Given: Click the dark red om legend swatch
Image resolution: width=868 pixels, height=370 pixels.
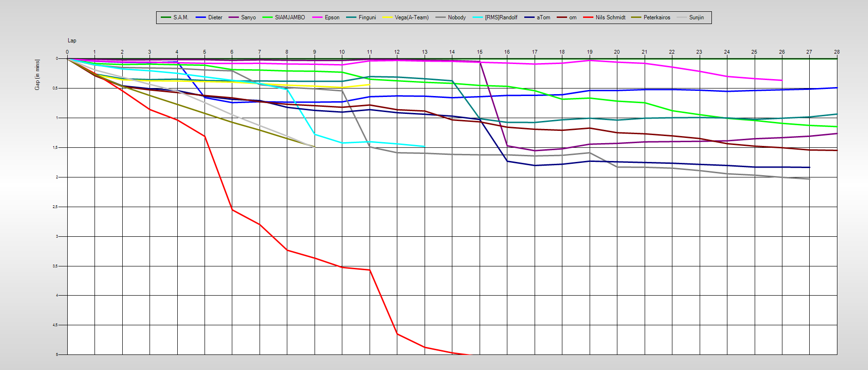Looking at the screenshot, I should [x=562, y=17].
